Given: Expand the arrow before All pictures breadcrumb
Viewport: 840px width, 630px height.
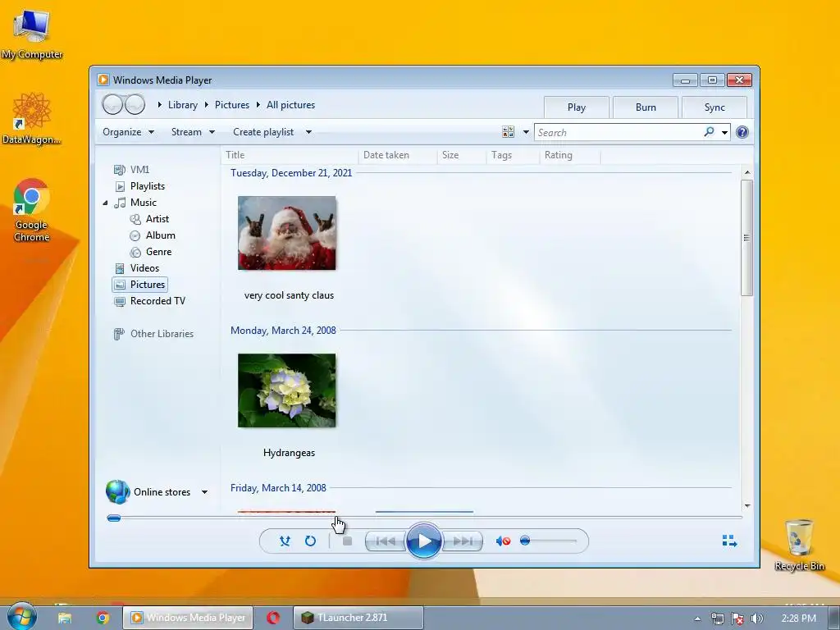Looking at the screenshot, I should (258, 105).
